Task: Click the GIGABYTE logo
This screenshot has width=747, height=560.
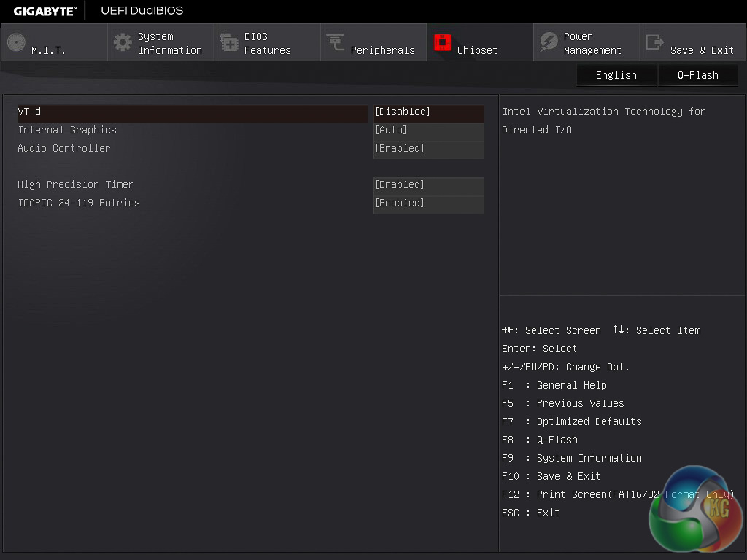Action: [44, 12]
